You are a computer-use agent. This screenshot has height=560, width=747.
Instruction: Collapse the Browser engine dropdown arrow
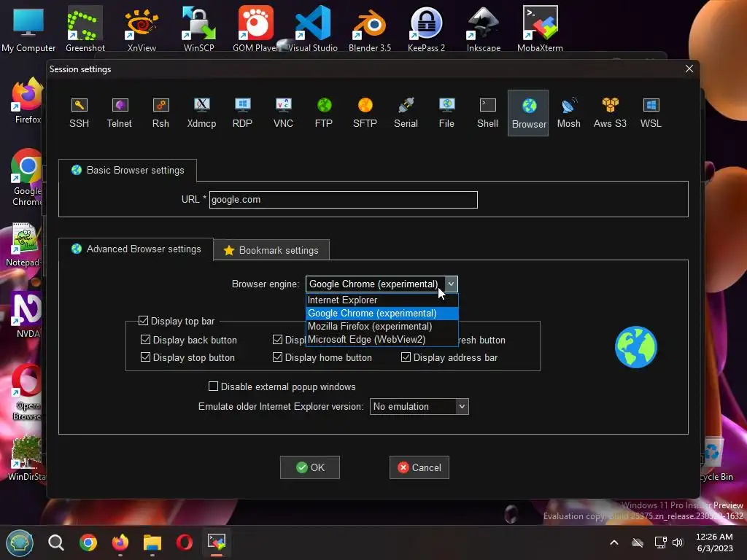(x=451, y=284)
